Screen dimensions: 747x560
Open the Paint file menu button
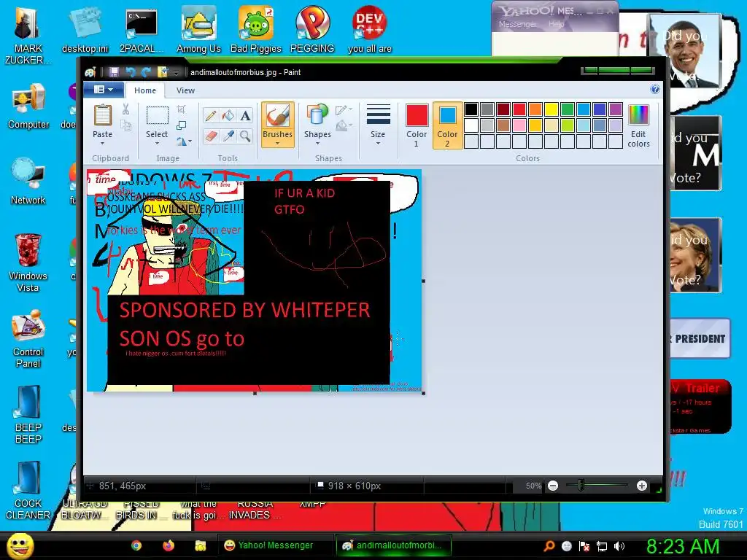(x=104, y=90)
